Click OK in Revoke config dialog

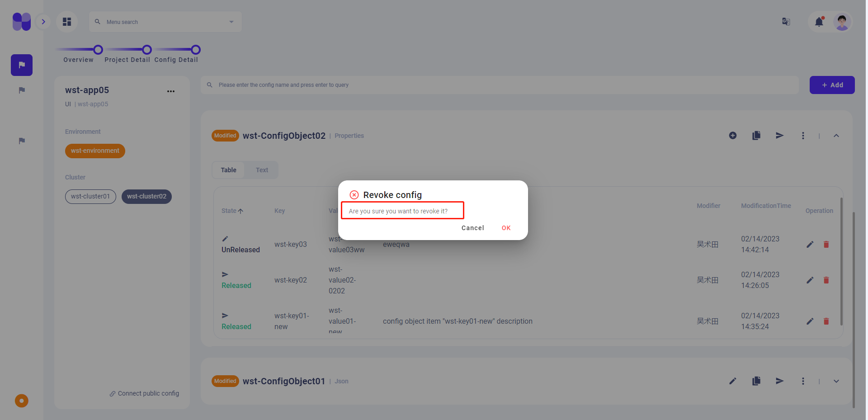(506, 228)
